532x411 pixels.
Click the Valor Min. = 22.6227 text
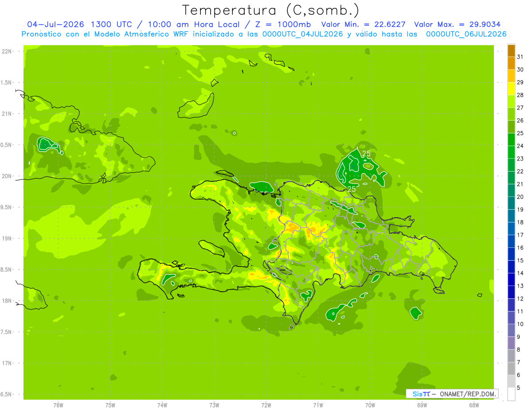pos(364,24)
